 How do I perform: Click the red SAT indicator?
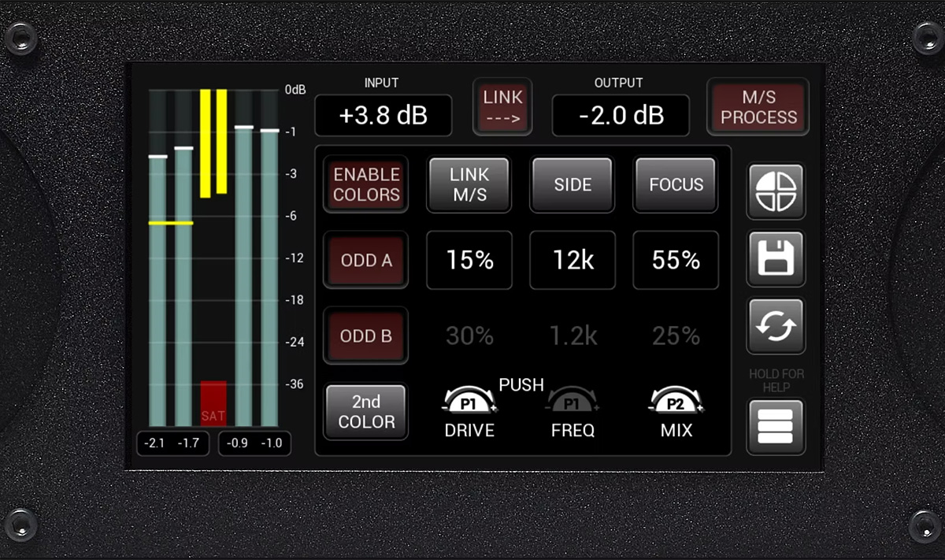(x=213, y=403)
